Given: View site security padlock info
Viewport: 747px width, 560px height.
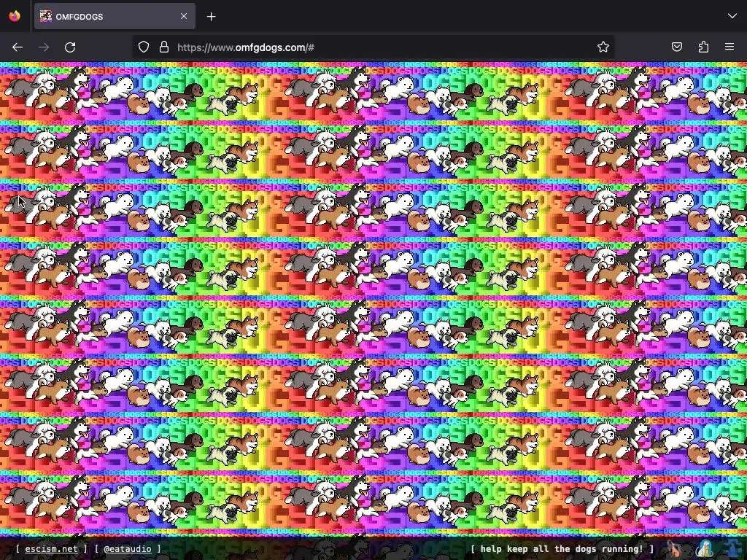Looking at the screenshot, I should pos(164,47).
